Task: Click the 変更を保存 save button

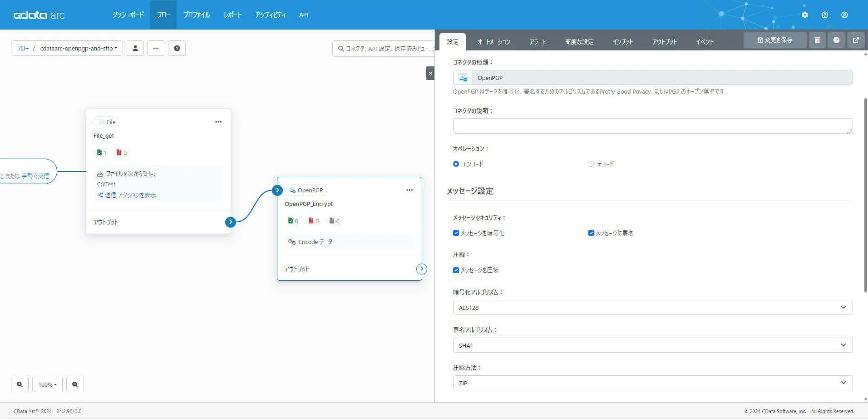Action: [x=775, y=40]
